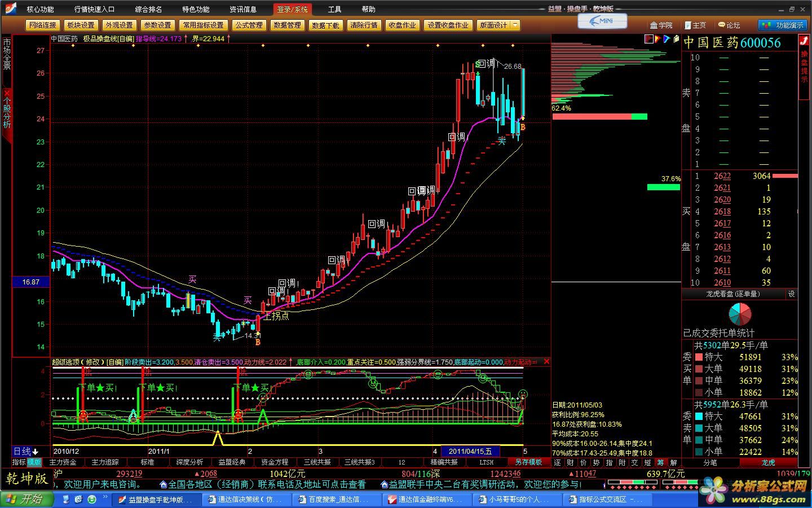
Task: Click the 另存模板 button
Action: point(528,462)
